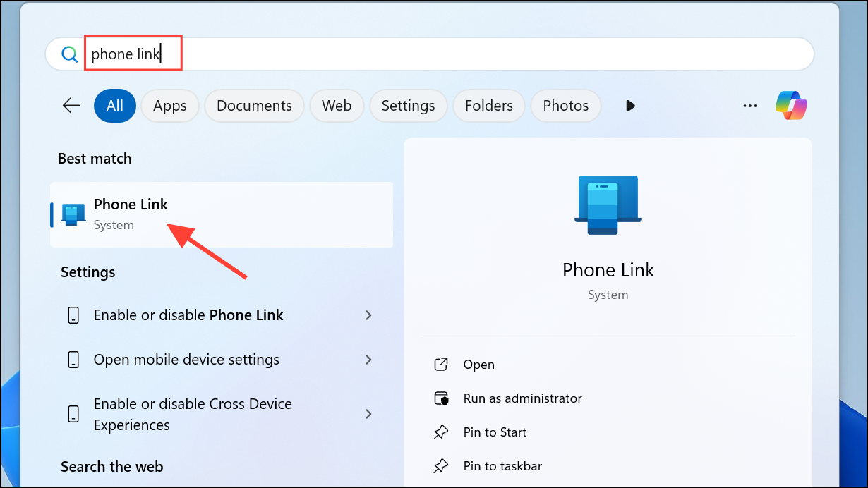
Task: Switch to the Documents filter tab
Action: (254, 106)
